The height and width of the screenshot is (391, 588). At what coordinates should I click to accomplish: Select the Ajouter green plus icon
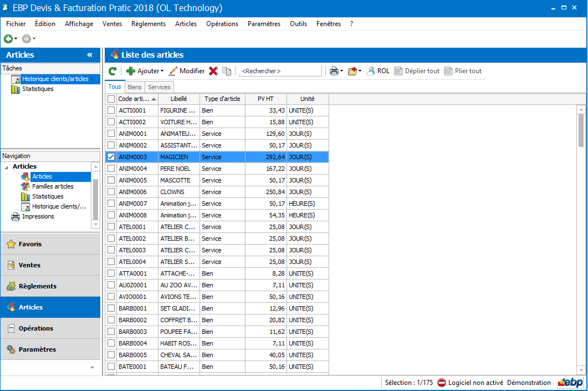tap(130, 70)
